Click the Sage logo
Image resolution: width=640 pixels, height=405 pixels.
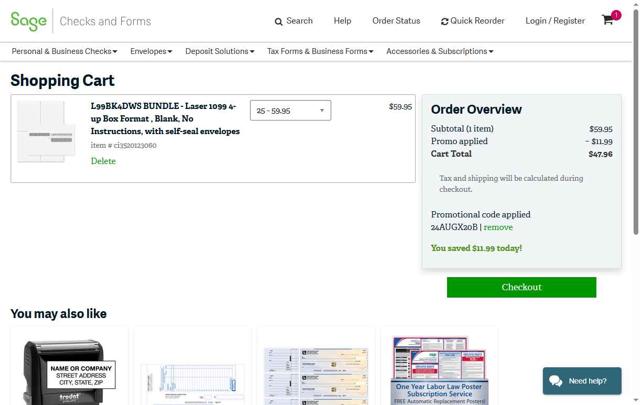tap(29, 21)
